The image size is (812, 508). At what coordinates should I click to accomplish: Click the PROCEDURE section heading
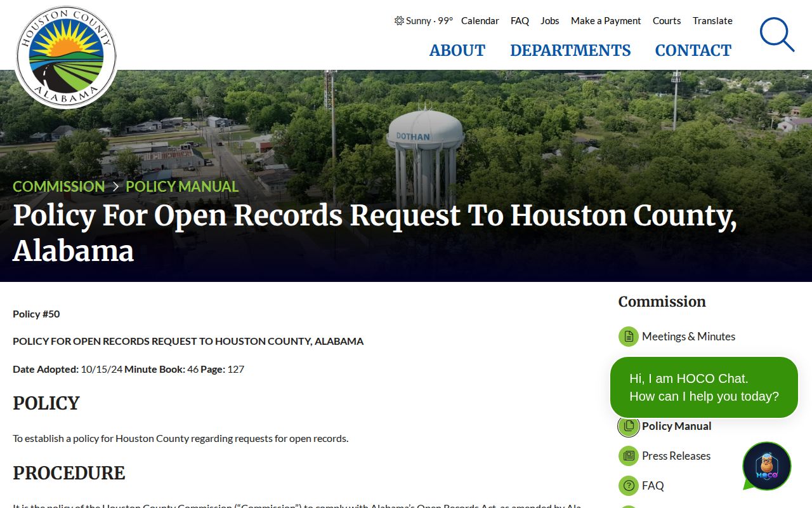coord(69,473)
